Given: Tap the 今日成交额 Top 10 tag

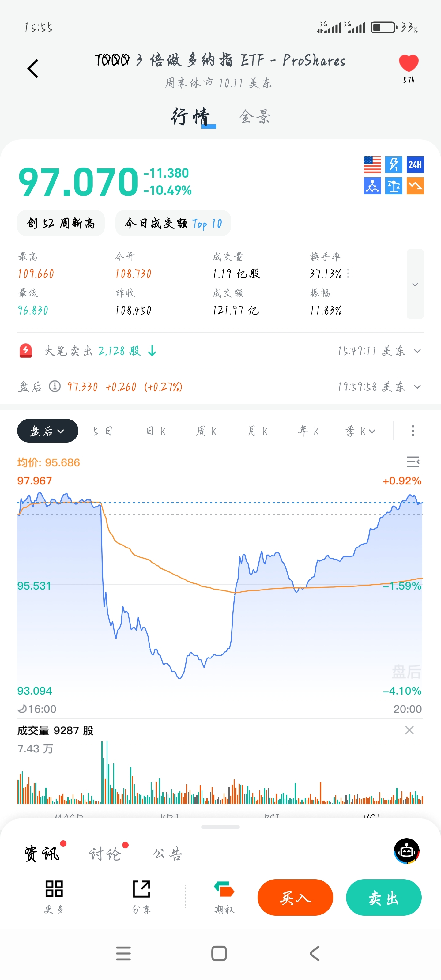Looking at the screenshot, I should pos(173,223).
